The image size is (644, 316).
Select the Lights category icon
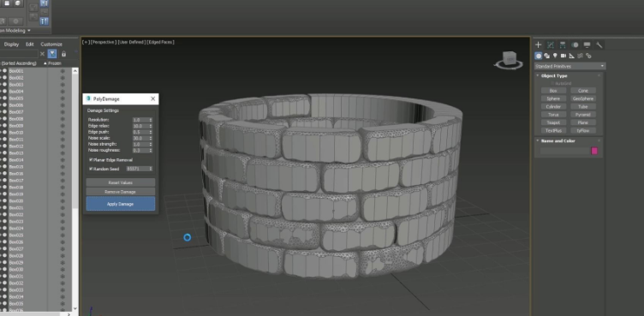(x=555, y=56)
